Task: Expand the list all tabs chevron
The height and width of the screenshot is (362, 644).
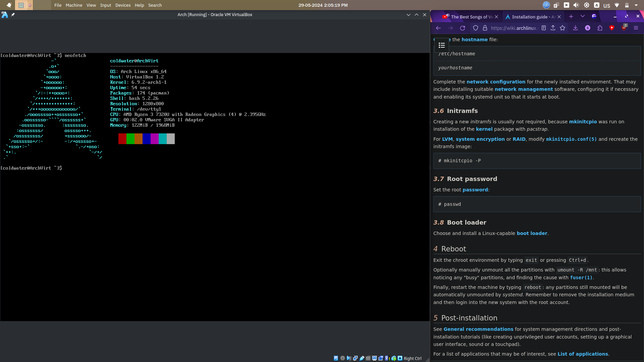Action: [582, 16]
